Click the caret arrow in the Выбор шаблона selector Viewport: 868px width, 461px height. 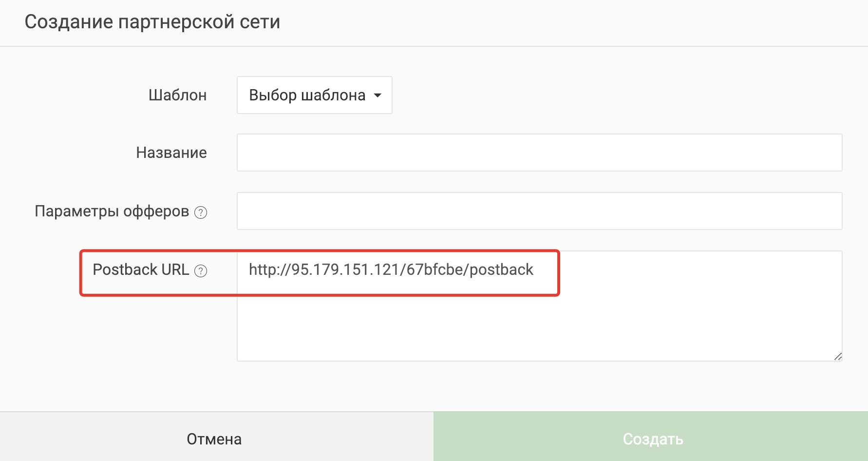[377, 96]
